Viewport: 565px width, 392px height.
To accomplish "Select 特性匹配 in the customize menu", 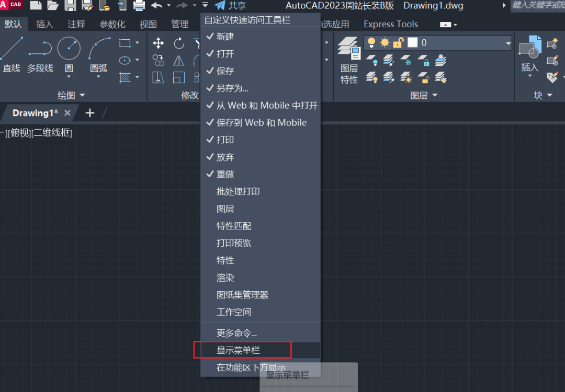I will pyautogui.click(x=261, y=226).
